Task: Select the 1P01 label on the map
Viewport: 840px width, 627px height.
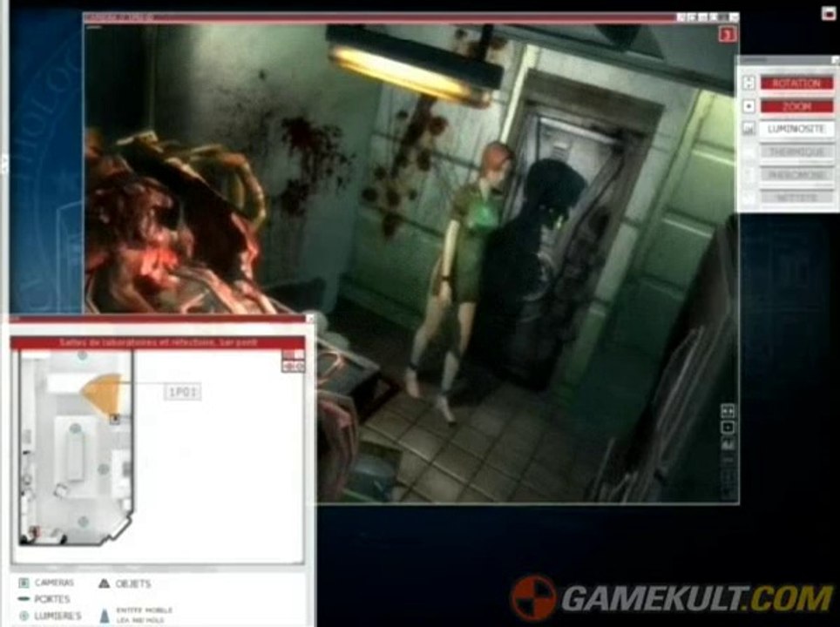Action: click(x=183, y=393)
